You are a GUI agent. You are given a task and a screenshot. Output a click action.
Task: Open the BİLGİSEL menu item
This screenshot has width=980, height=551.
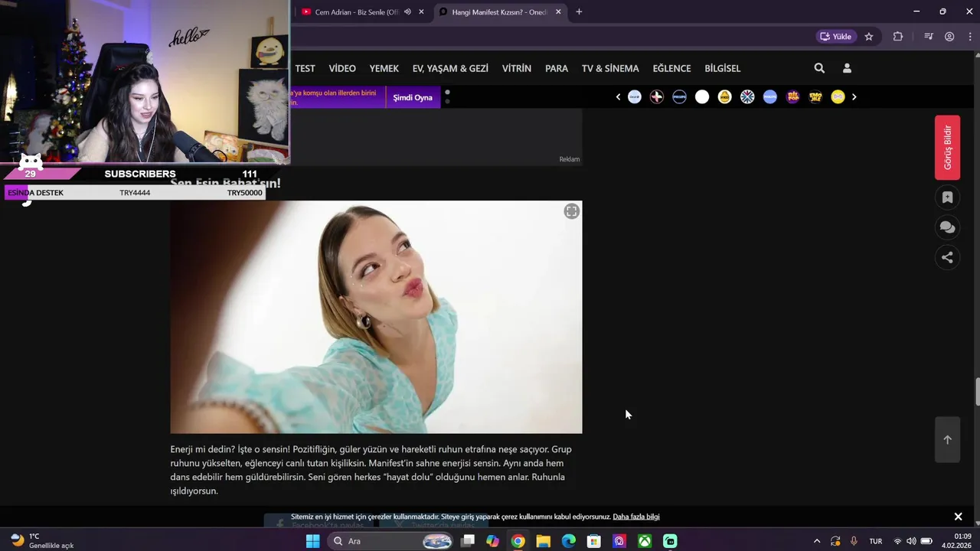point(723,68)
